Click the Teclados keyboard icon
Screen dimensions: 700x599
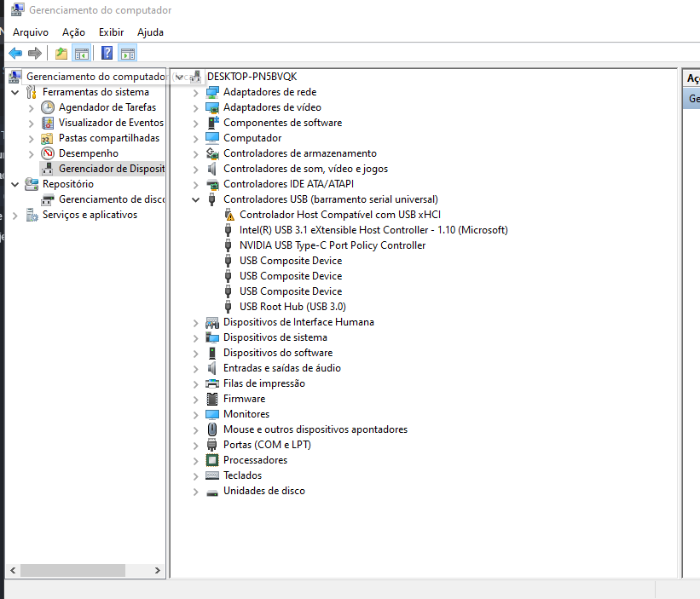[x=212, y=475]
